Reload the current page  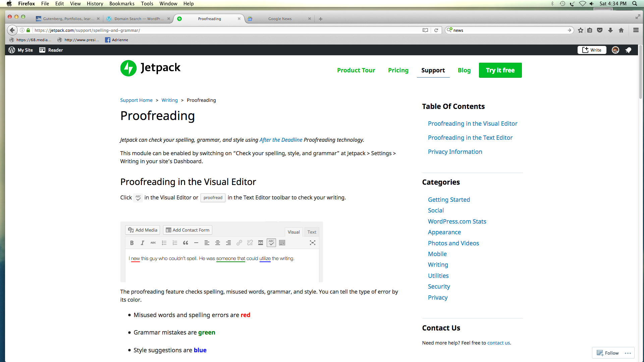point(436,30)
